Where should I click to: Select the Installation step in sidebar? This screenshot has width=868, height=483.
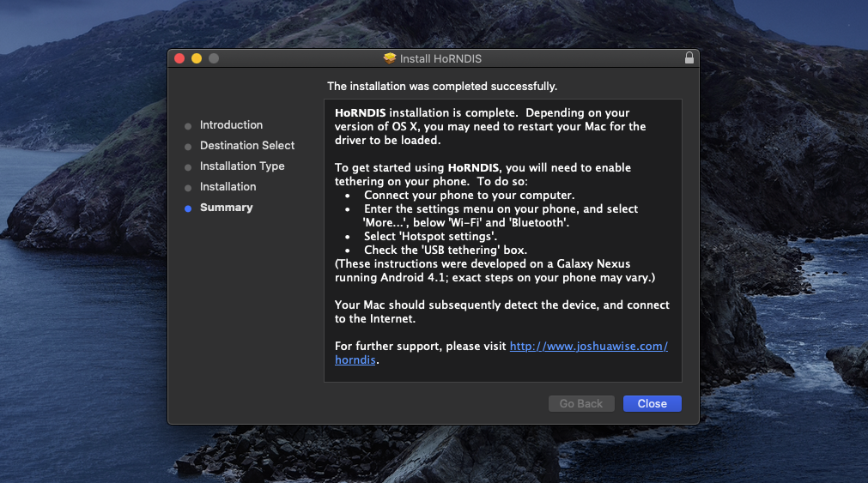pyautogui.click(x=228, y=187)
